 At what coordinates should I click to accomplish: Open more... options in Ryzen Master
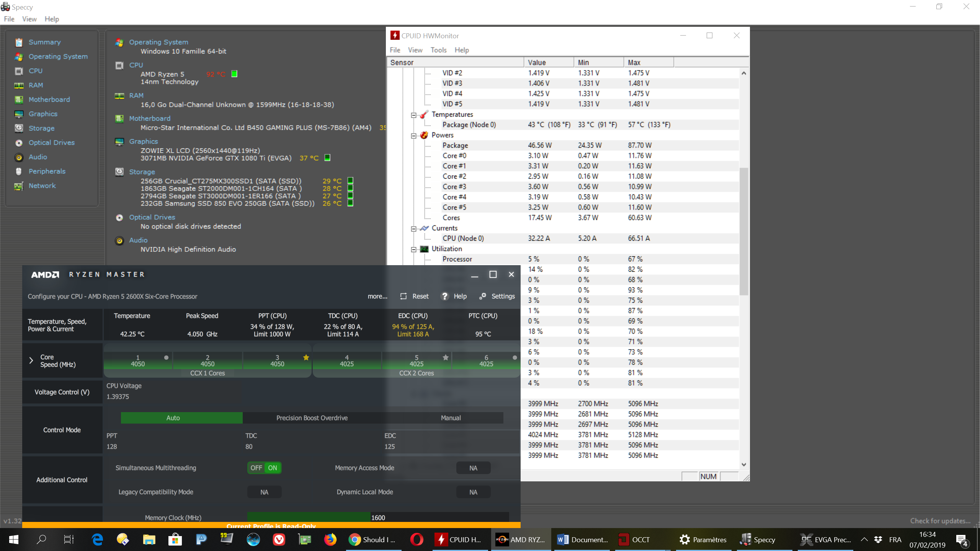click(x=377, y=297)
